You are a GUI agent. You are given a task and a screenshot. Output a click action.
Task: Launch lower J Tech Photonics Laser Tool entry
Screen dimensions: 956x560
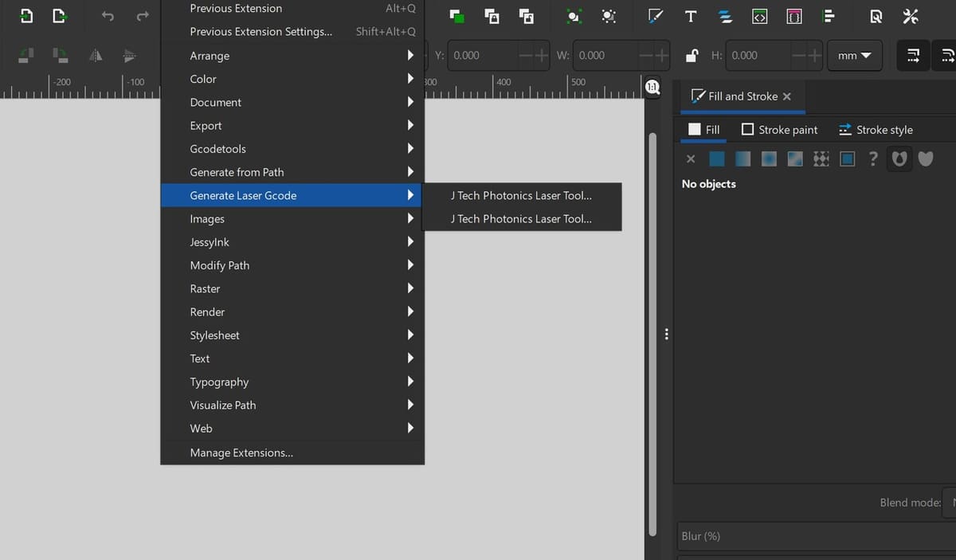coord(522,219)
